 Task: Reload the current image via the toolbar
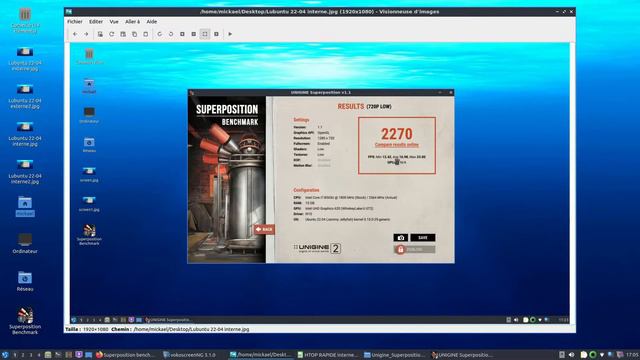pos(111,34)
